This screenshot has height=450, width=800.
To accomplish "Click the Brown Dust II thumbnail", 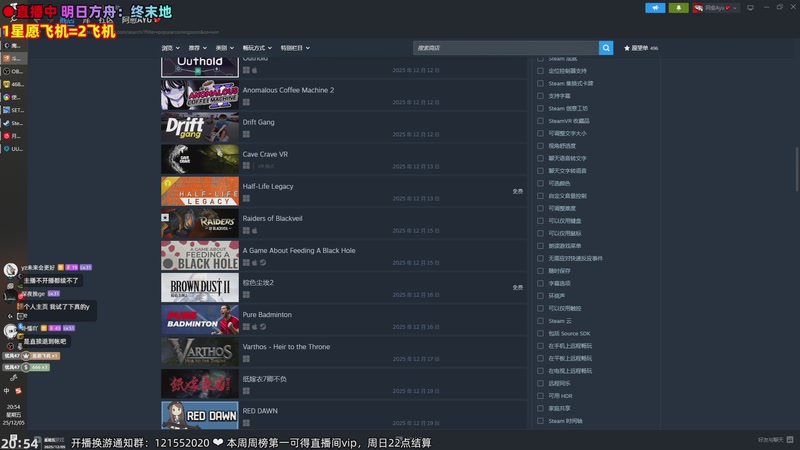I will pyautogui.click(x=200, y=287).
